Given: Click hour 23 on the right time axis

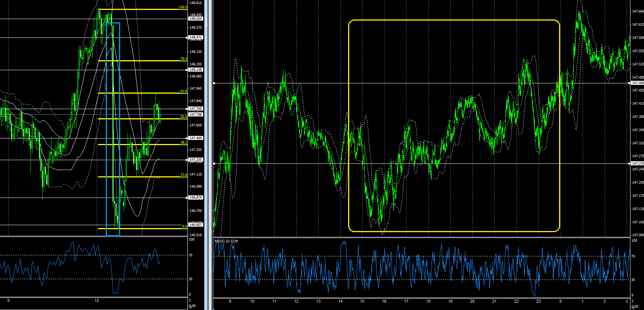Looking at the screenshot, I should click(539, 302).
